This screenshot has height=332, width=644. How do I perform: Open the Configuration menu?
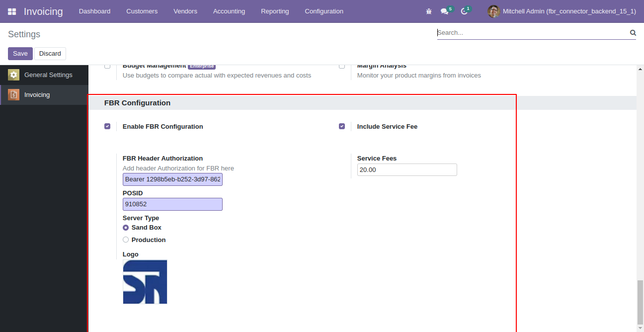pos(324,11)
